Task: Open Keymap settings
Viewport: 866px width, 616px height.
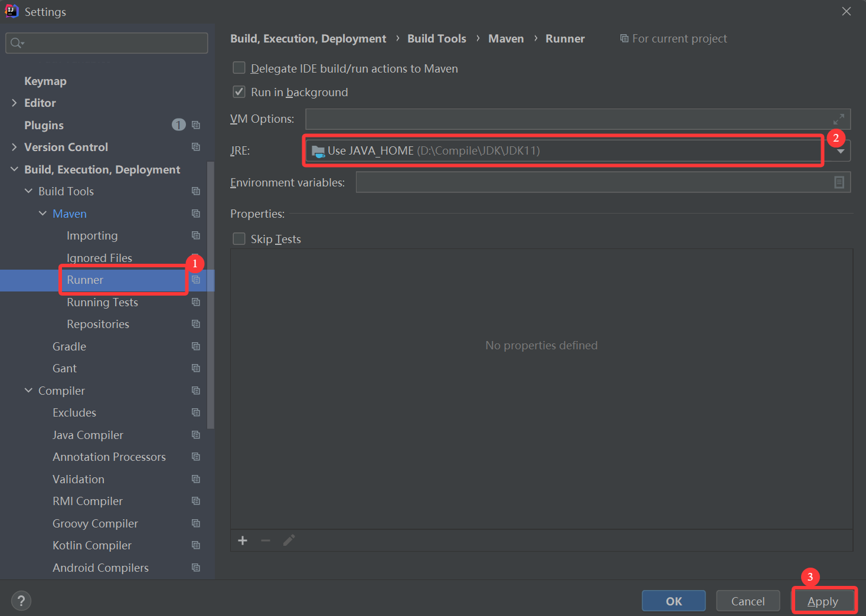Action: pyautogui.click(x=45, y=81)
